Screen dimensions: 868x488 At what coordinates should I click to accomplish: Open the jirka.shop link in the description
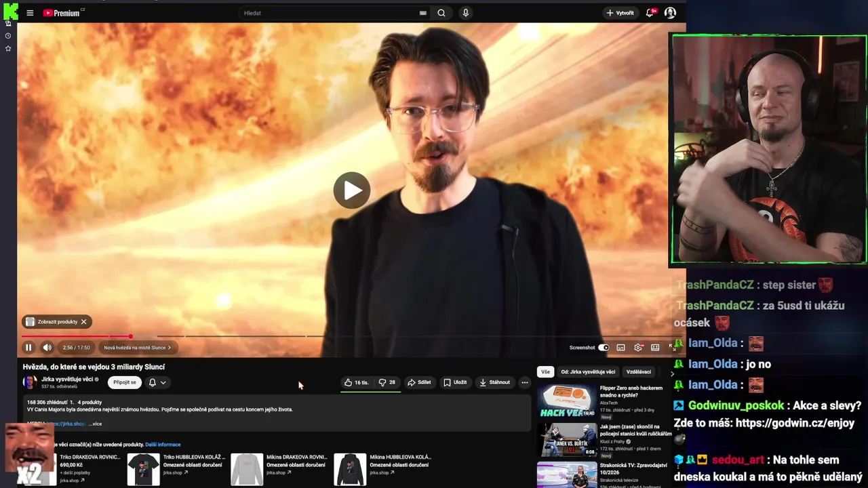66,424
